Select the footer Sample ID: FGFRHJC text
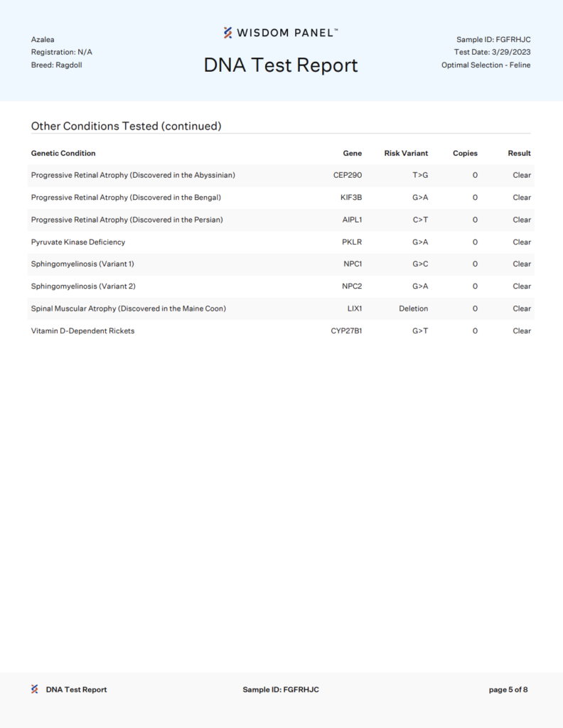The height and width of the screenshot is (728, 563). click(x=281, y=690)
